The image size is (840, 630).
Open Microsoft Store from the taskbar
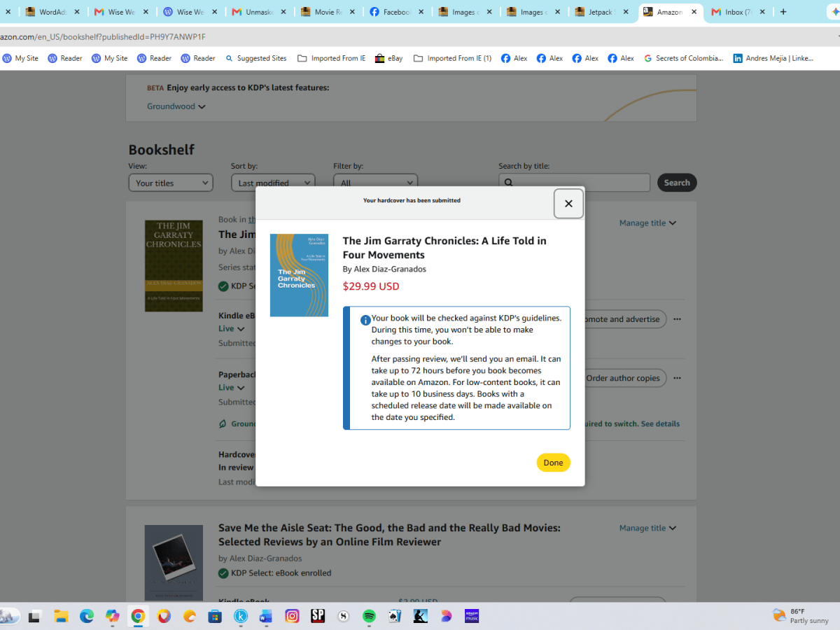coord(215,616)
